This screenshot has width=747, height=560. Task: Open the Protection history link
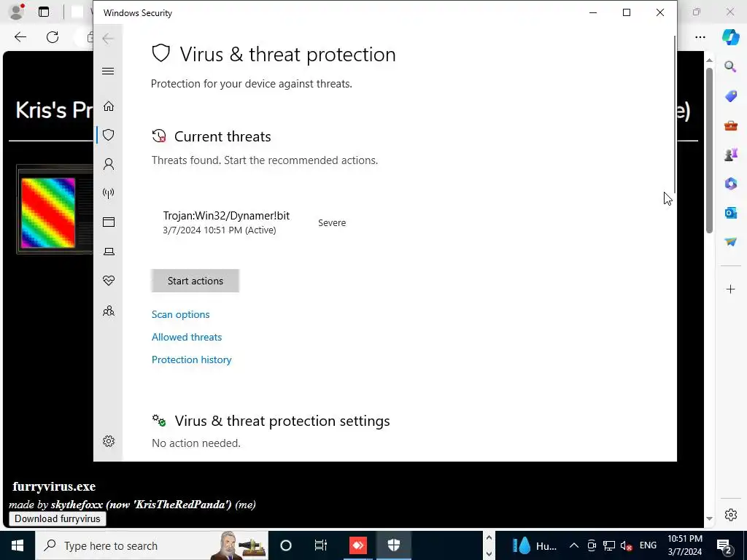[x=192, y=359]
